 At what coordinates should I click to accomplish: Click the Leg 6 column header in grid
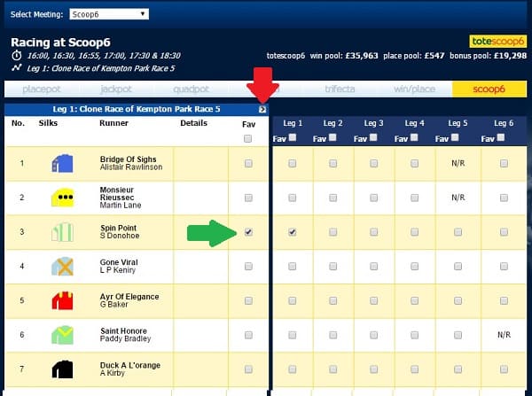(504, 123)
